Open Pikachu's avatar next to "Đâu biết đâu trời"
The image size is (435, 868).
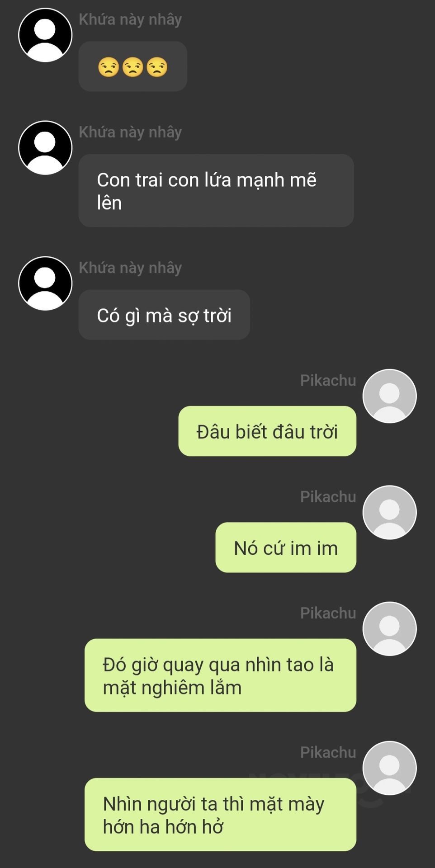point(389,396)
